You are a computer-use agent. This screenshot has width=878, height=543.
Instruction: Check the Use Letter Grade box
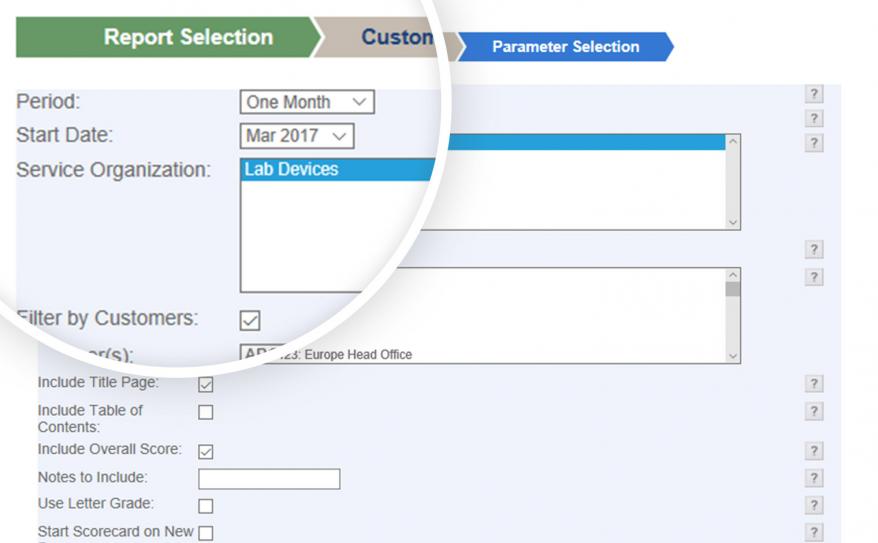206,506
